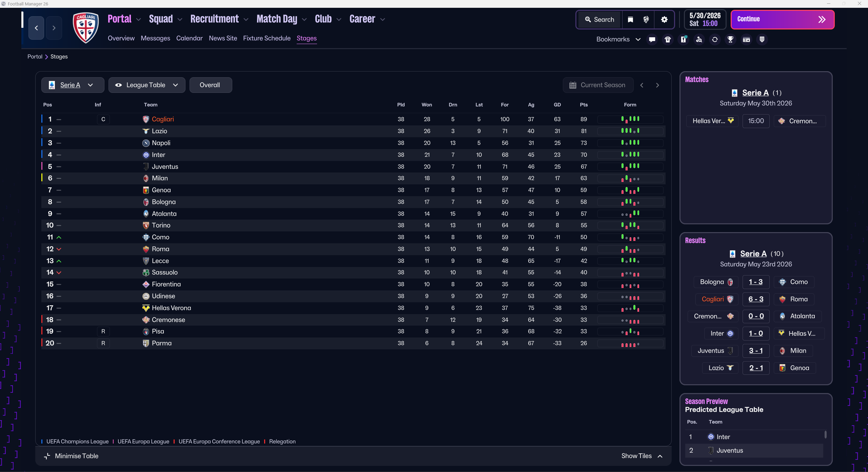
Task: Toggle the League Table view eye selector
Action: [x=146, y=85]
